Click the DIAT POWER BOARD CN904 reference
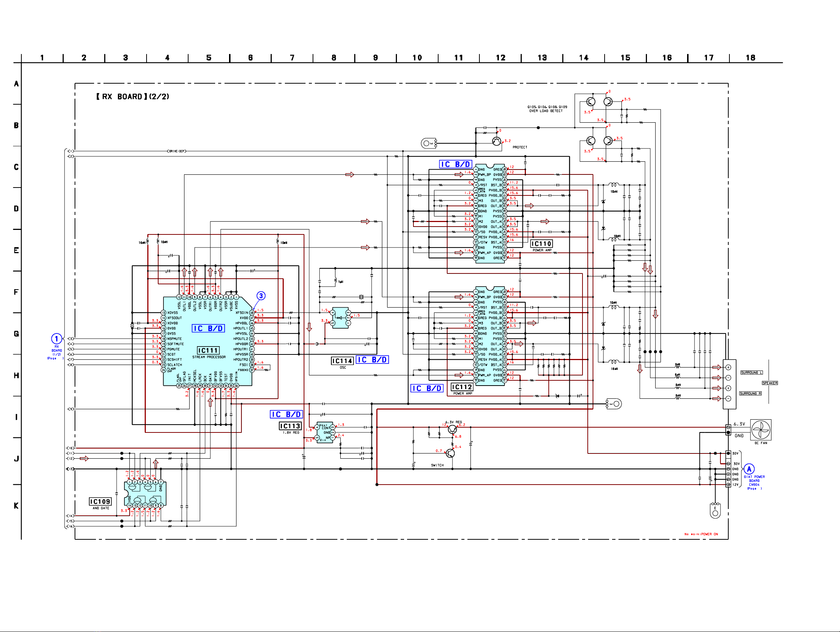This screenshot has height=632, width=840. pos(754,481)
